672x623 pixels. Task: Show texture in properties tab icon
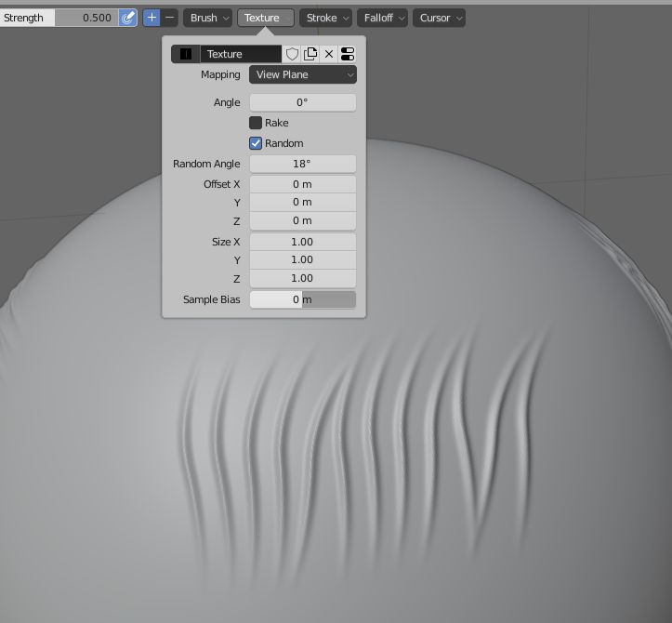tap(347, 54)
